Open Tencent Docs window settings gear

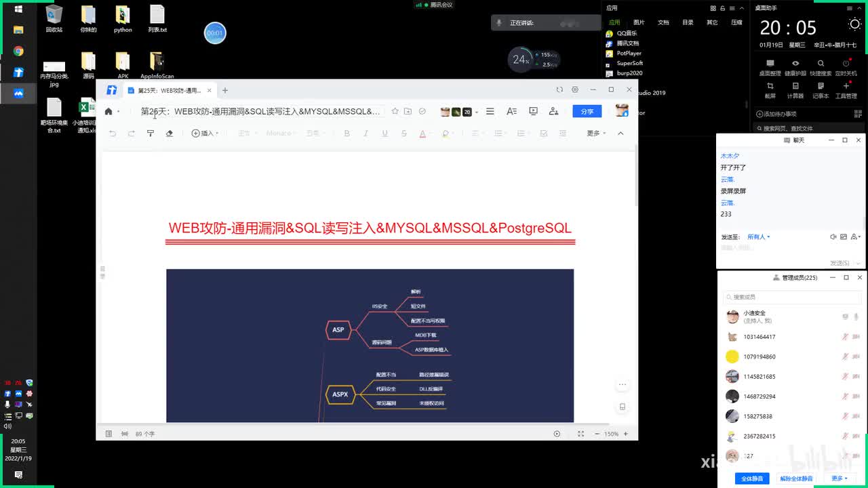[575, 89]
